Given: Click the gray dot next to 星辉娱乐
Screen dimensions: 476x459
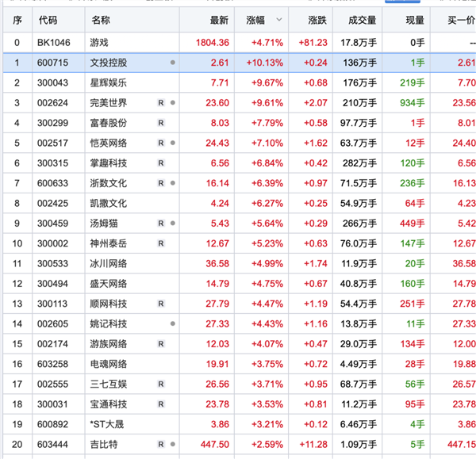Looking at the screenshot, I should coord(173,82).
